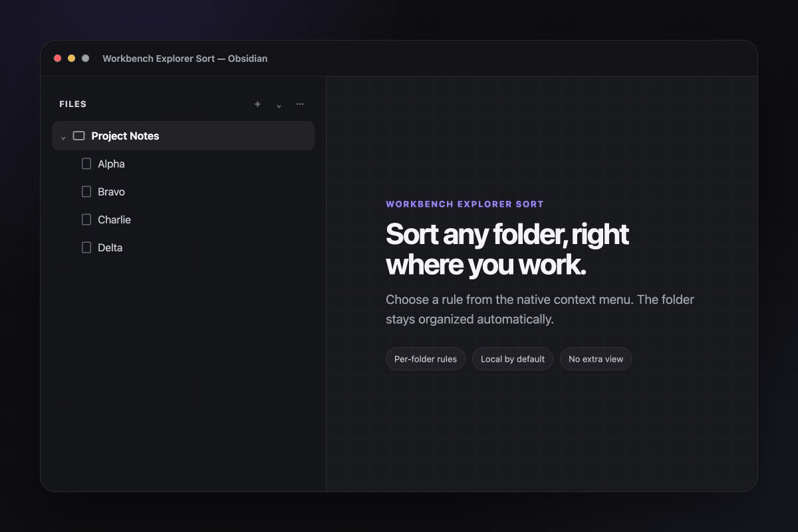
Task: Click the Workbench Explorer Sort purple label
Action: pyautogui.click(x=465, y=204)
